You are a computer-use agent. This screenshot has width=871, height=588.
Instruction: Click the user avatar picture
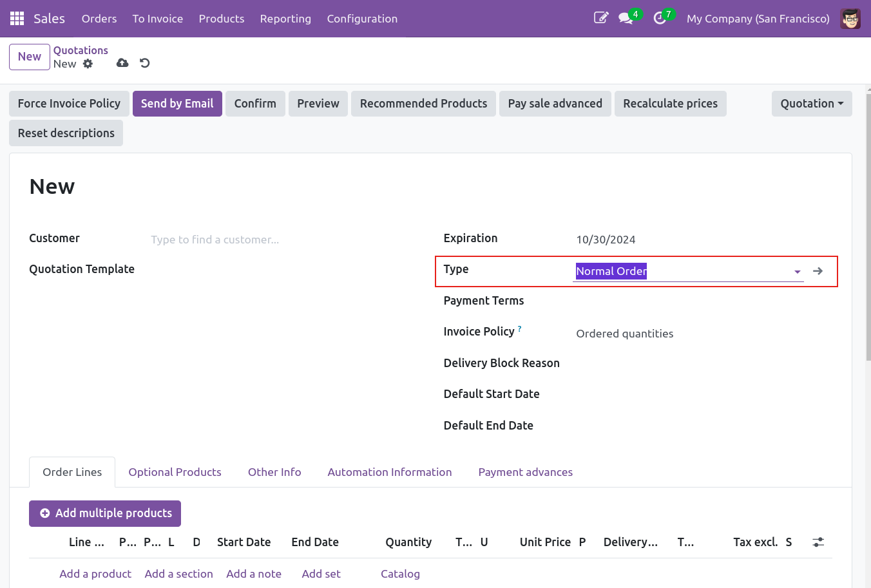(850, 19)
